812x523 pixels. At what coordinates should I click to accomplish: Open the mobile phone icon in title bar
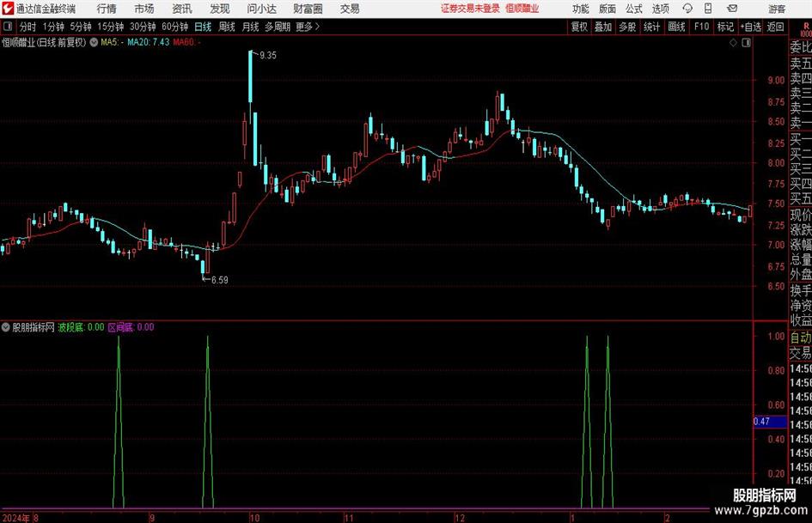click(708, 9)
